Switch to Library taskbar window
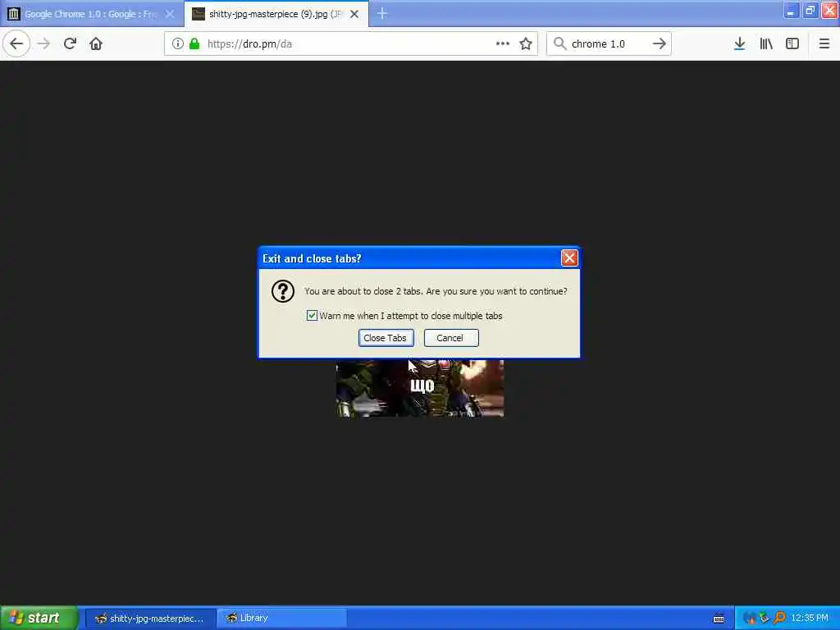 pos(283,619)
